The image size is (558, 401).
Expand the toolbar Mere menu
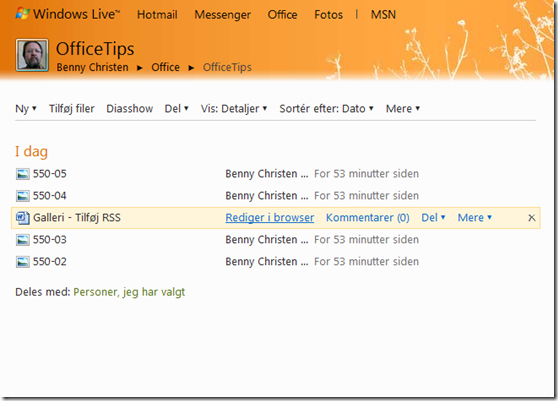(403, 109)
